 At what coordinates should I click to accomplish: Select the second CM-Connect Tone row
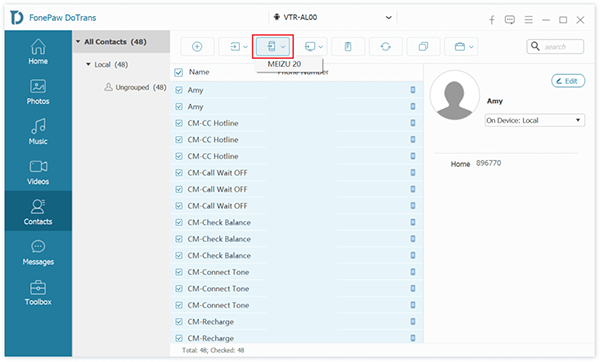[x=297, y=289]
